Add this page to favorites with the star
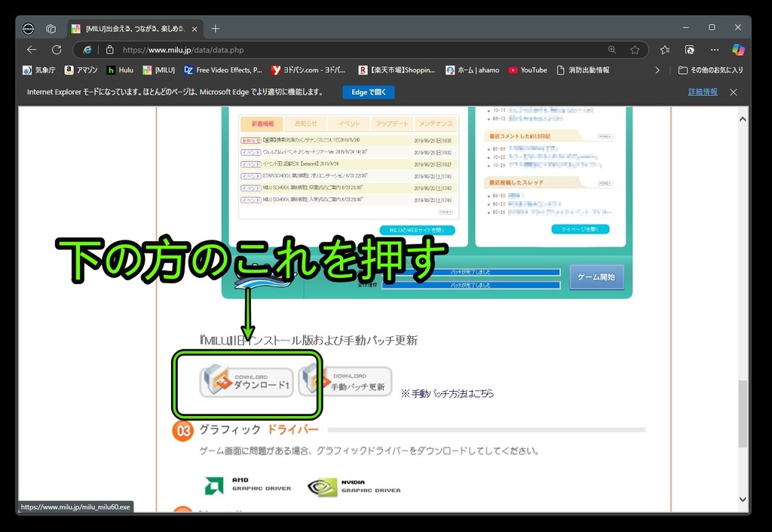Screen dimensions: 772x532 635,50
